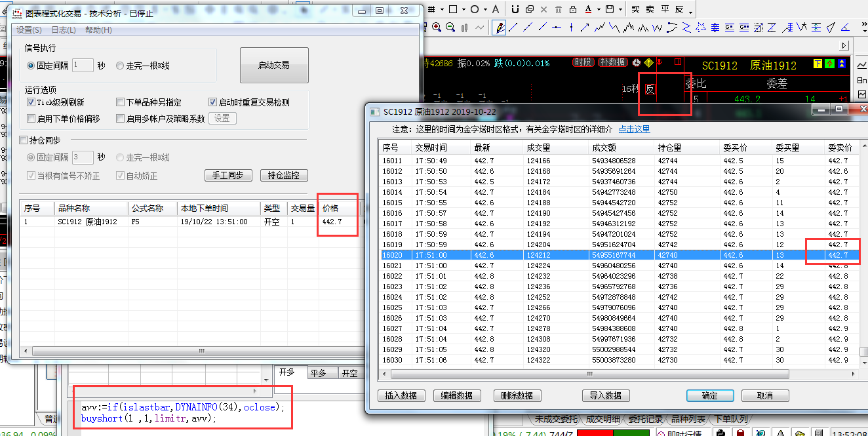868x436 pixels.
Task: Select the horizontal line drawing tool
Action: (x=557, y=28)
